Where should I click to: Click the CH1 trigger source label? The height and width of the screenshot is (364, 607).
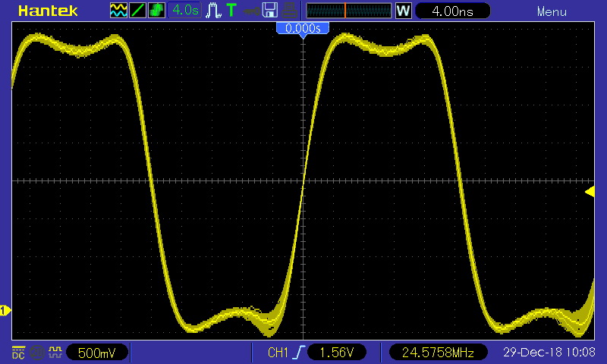tap(278, 353)
